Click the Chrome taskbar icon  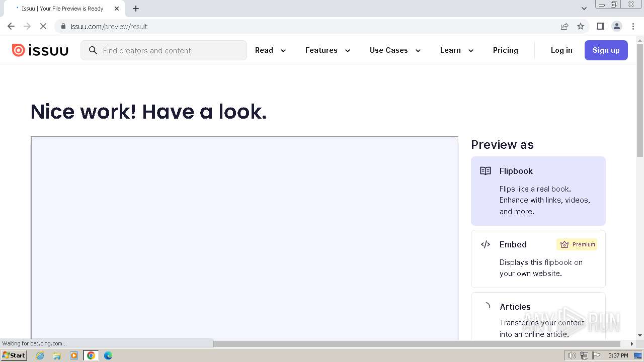click(91, 355)
